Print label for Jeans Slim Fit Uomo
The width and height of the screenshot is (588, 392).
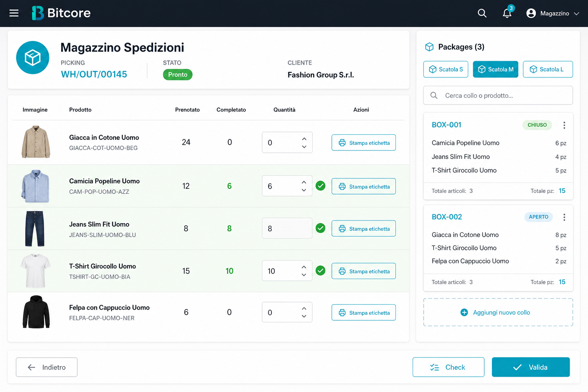364,229
